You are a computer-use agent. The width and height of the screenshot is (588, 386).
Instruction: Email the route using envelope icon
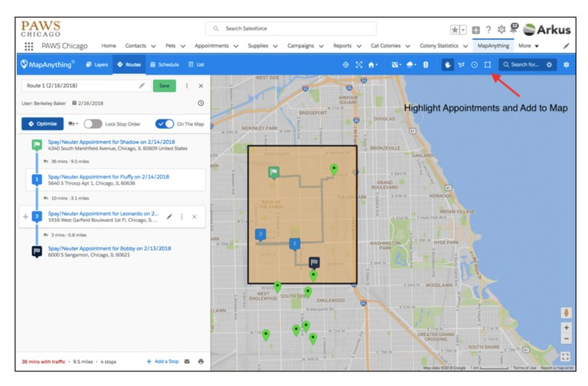pyautogui.click(x=187, y=361)
